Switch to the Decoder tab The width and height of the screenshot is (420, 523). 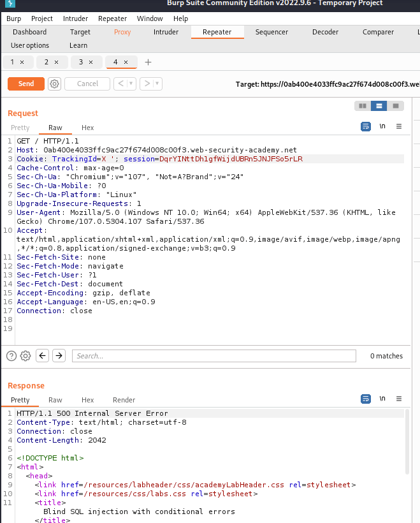(x=325, y=32)
